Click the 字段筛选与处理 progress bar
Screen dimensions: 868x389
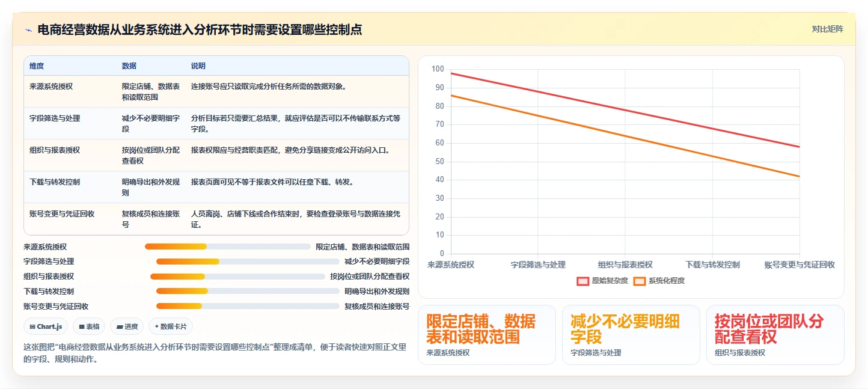tap(248, 262)
